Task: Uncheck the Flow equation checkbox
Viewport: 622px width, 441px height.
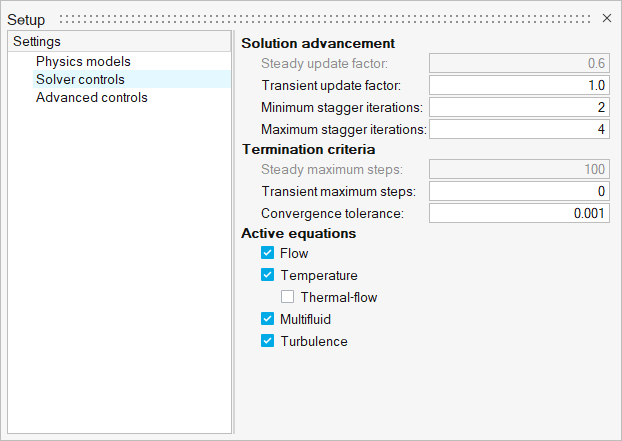Action: click(267, 254)
